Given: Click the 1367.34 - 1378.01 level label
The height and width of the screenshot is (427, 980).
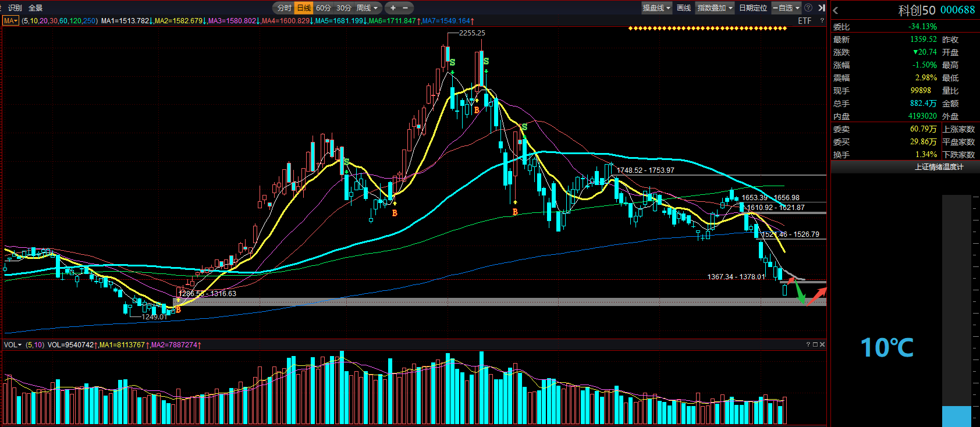Looking at the screenshot, I should tap(736, 277).
